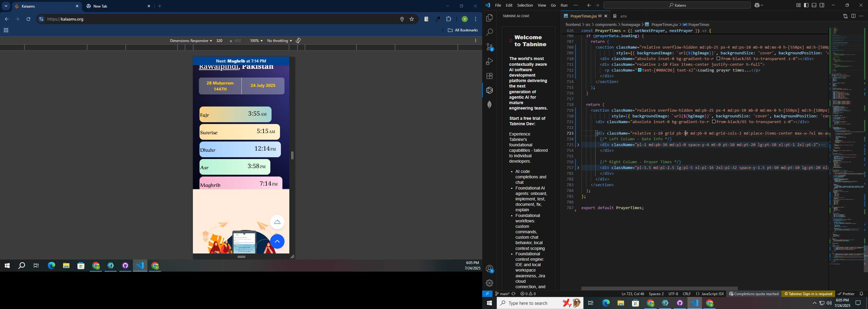
Task: Open editor More Actions ellipsis
Action: [x=861, y=16]
